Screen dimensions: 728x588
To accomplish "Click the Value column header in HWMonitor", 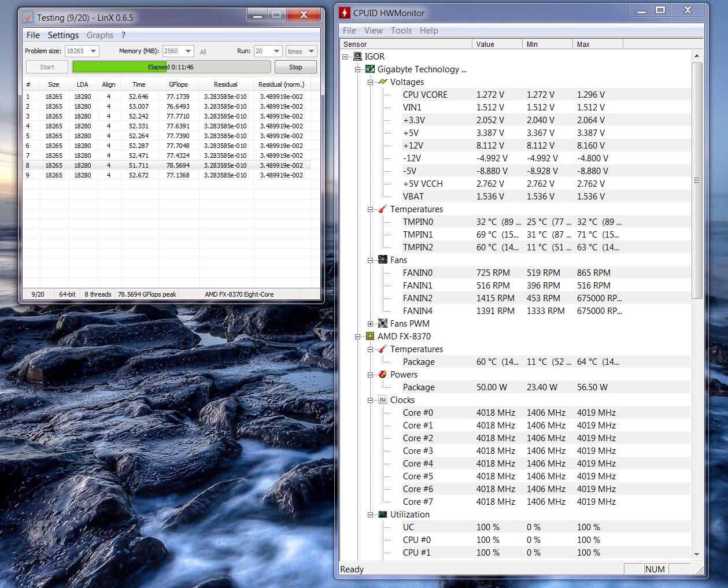I will (x=497, y=44).
